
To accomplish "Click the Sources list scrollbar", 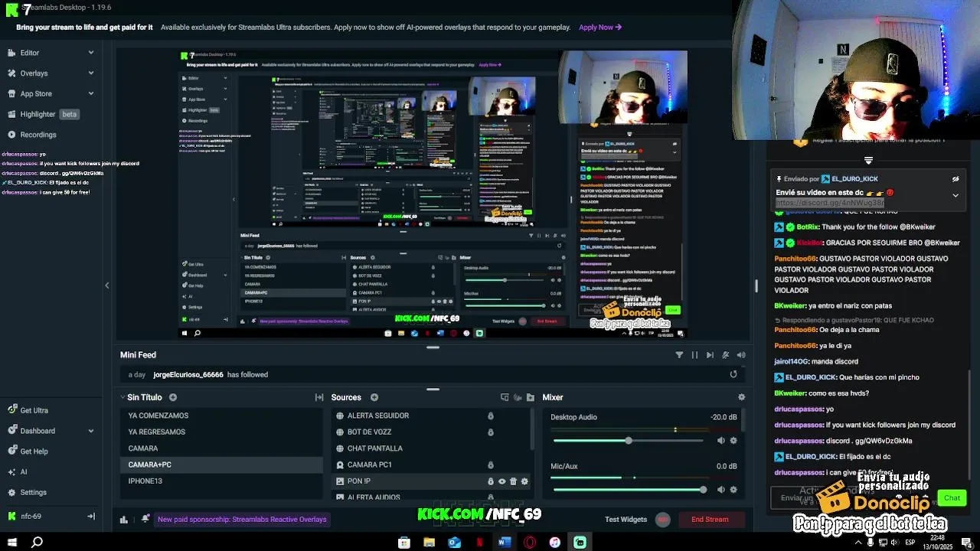I will pos(532,429).
